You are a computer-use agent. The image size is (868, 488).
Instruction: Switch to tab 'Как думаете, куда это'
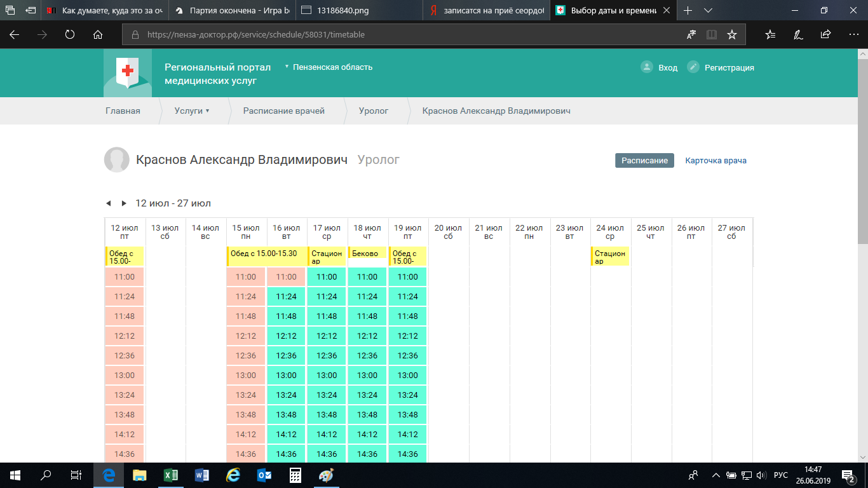104,11
